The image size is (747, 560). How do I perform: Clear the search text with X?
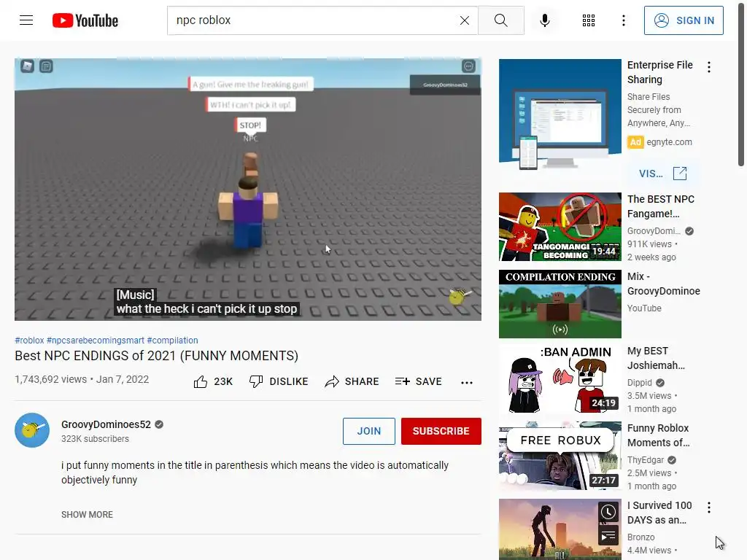coord(465,20)
